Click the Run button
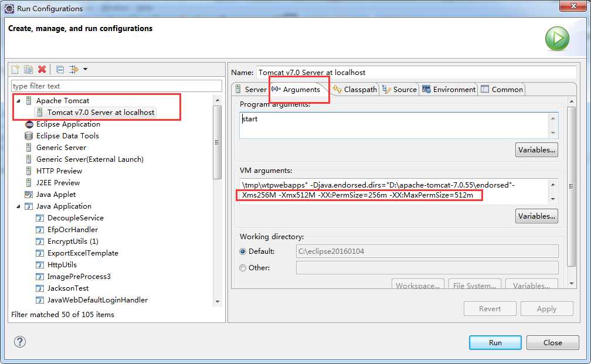Screen dimensions: 591x364 tap(495, 342)
